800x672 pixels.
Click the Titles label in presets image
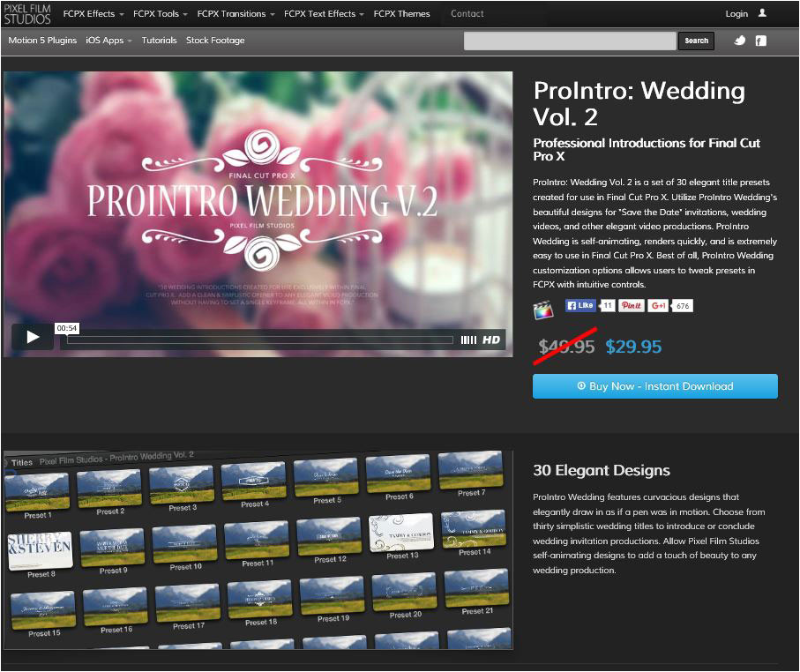point(21,463)
